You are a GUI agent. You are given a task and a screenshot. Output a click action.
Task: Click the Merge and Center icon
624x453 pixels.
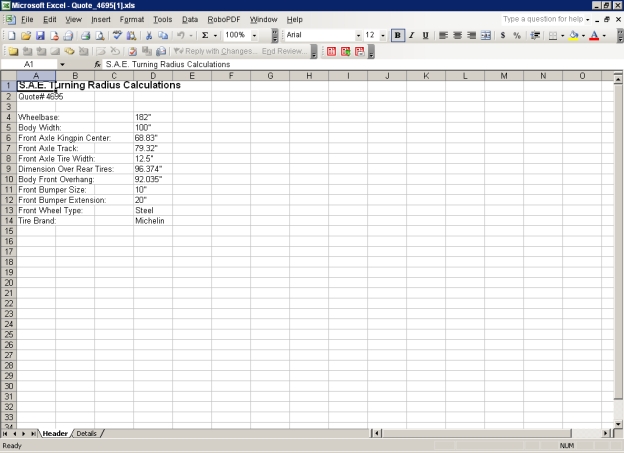(x=486, y=36)
